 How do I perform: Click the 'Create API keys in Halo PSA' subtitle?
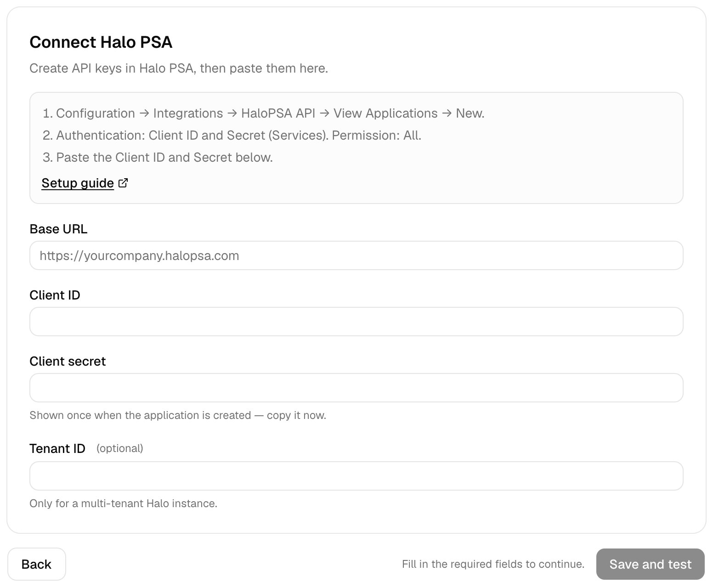tap(179, 68)
